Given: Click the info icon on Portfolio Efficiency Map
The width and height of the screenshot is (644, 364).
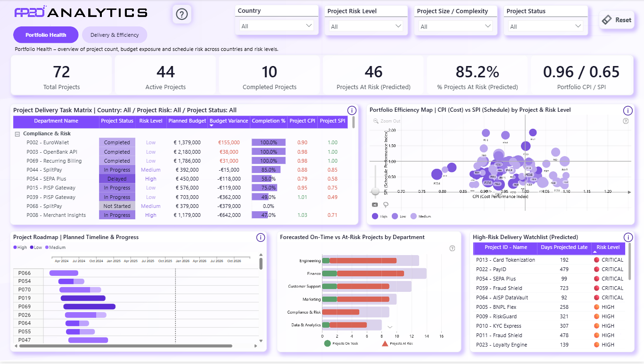Looking at the screenshot, I should pyautogui.click(x=627, y=110).
